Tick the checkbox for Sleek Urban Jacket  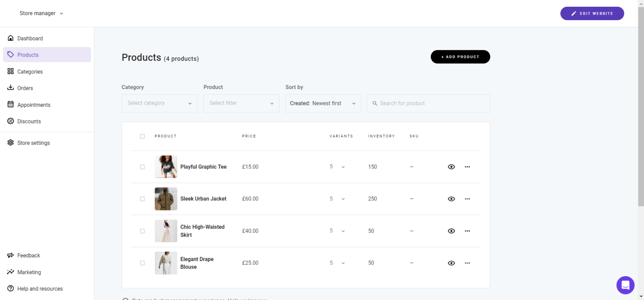(x=142, y=198)
